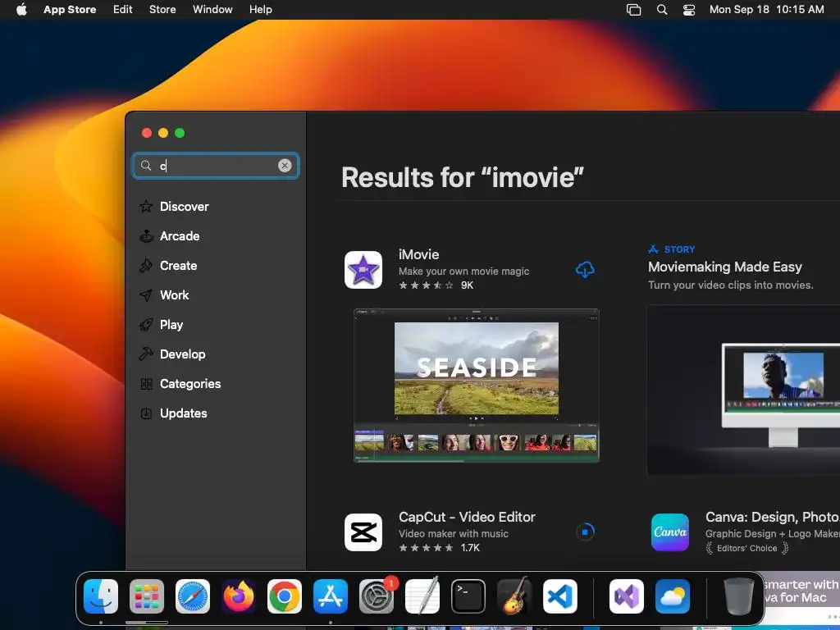Click the CapCut app icon
Screen dimensions: 840x630
click(x=363, y=532)
